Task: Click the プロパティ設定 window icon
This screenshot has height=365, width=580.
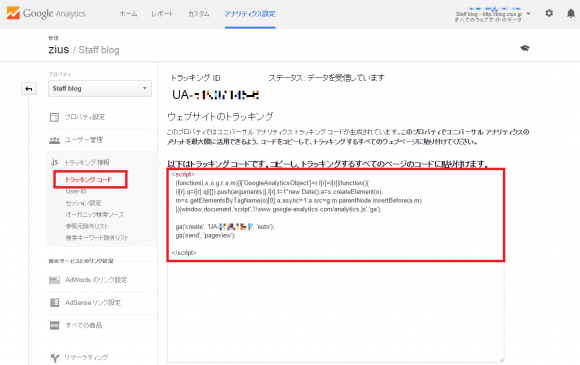Action: pos(54,117)
